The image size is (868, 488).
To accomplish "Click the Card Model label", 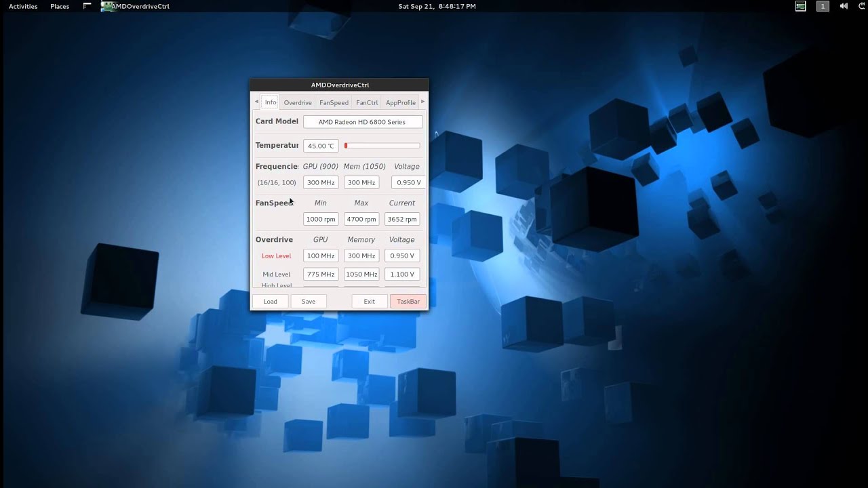I will [277, 121].
